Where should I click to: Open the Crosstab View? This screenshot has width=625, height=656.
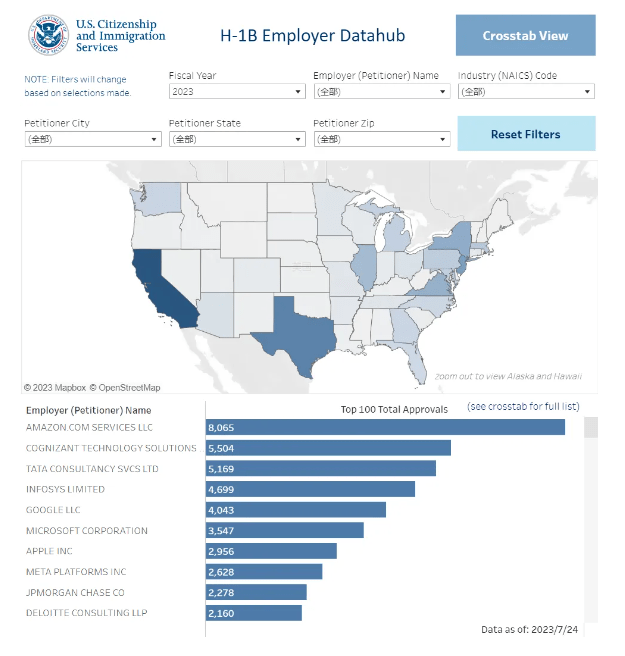[525, 35]
